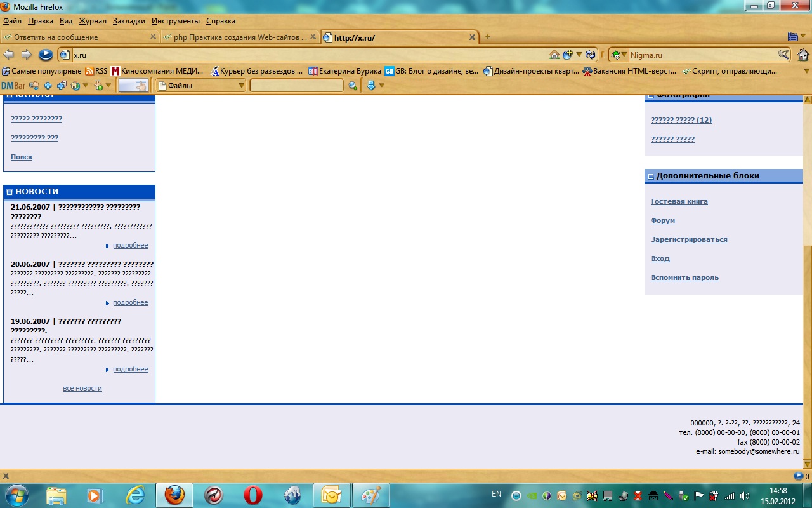Image resolution: width=812 pixels, height=508 pixels.
Task: Follow the Зарегистрироваться link
Action: pos(689,239)
